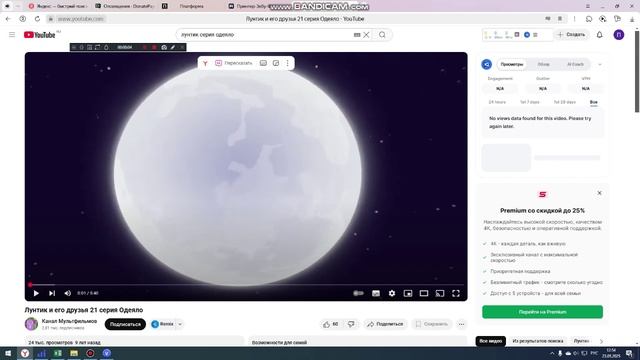This screenshot has height=360, width=640.
Task: Open Excel from the taskbar
Action: 58,353
